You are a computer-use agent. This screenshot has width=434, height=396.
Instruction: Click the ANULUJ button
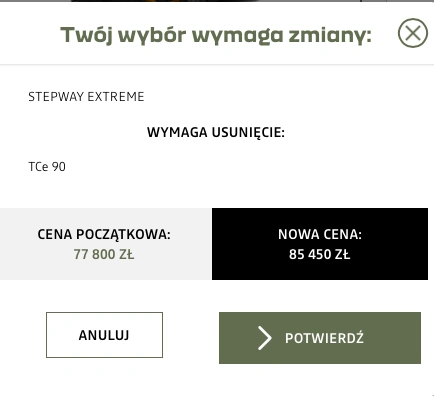(104, 335)
